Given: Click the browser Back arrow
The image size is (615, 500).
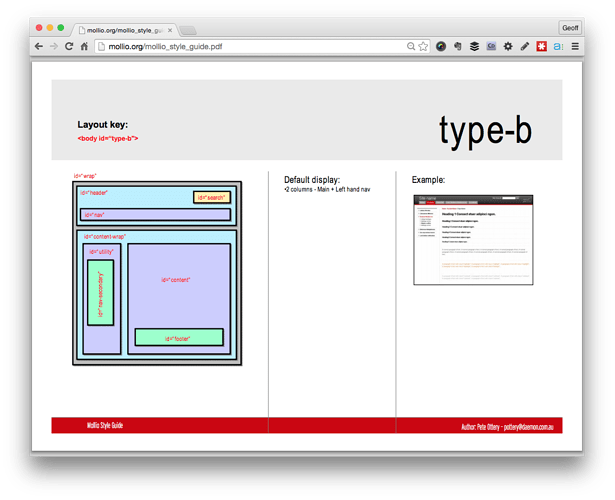Looking at the screenshot, I should tap(39, 46).
